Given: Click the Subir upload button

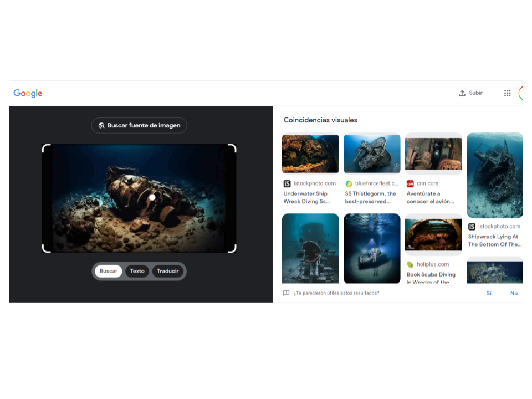Looking at the screenshot, I should pyautogui.click(x=470, y=93).
